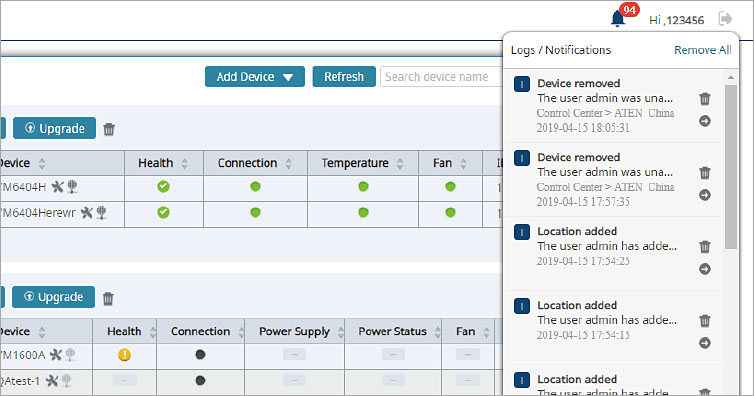Click the wrench icon next to VM6404H
Image resolution: width=754 pixels, height=396 pixels.
pyautogui.click(x=58, y=186)
